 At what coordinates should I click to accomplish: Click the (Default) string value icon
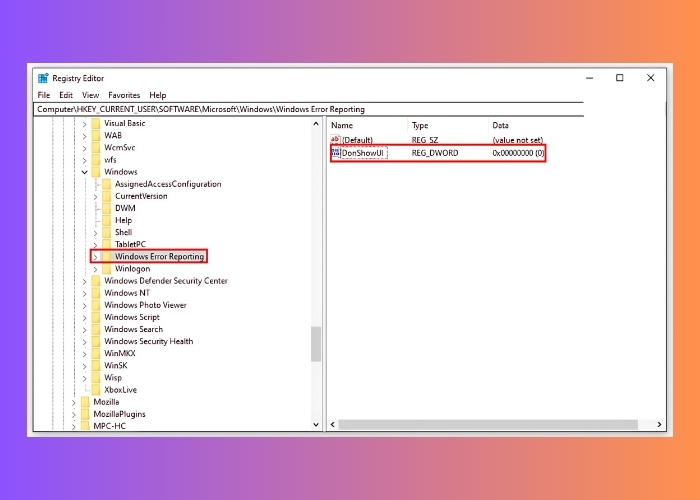tap(336, 140)
